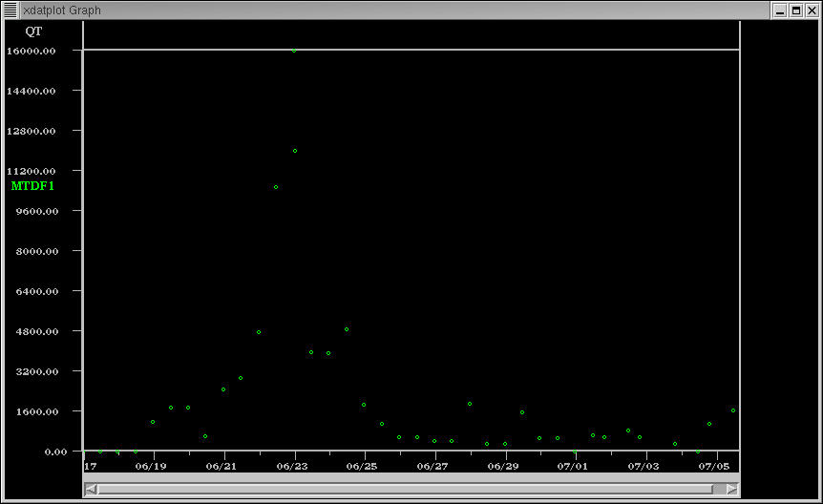This screenshot has width=823, height=504.
Task: Select the data point near 12000 above 06/23
Action: click(x=295, y=151)
